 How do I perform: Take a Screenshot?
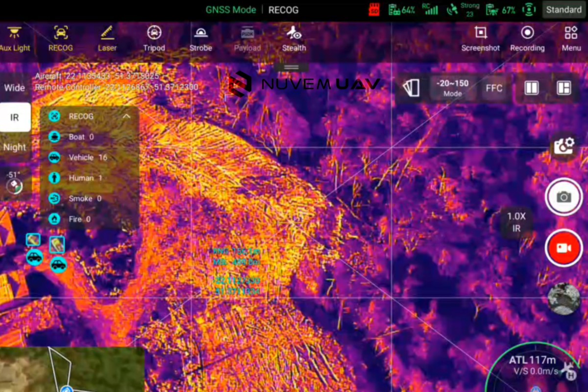[x=480, y=39]
